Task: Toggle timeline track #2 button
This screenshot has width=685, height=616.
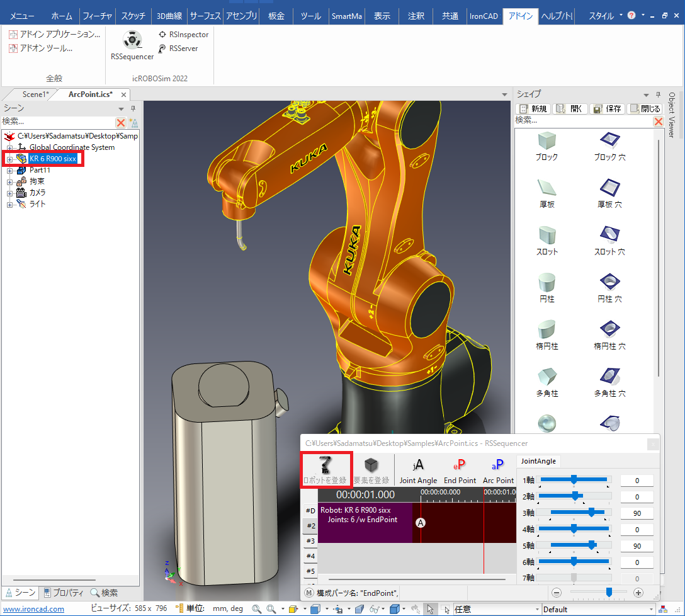Action: click(x=310, y=525)
